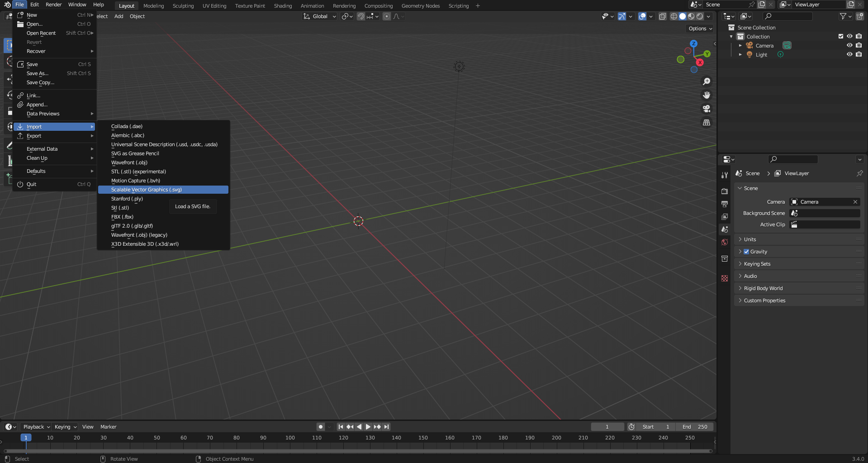The image size is (868, 463).
Task: Open the Export submenu
Action: 55,136
